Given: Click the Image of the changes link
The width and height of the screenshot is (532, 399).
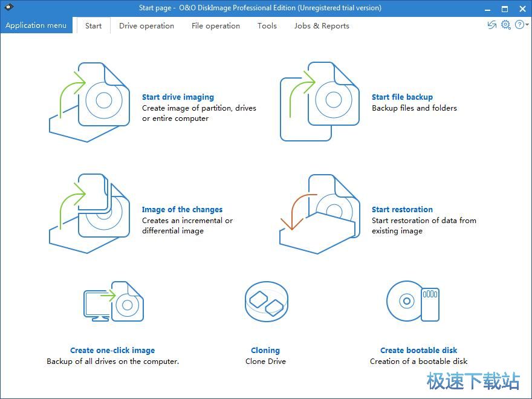Looking at the screenshot, I should click(182, 209).
